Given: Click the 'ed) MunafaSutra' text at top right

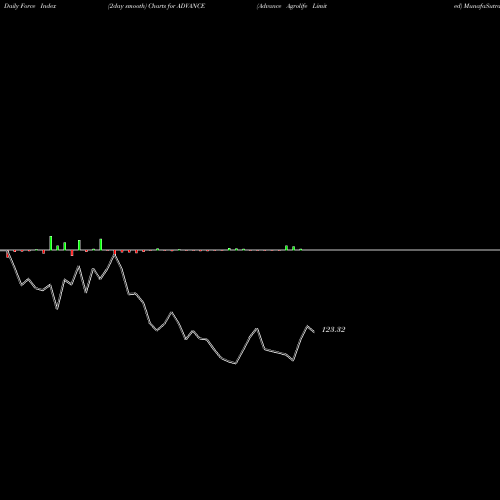Looking at the screenshot, I should coord(477,6).
